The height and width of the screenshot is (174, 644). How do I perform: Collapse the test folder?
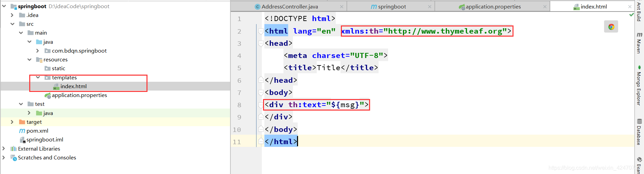click(x=21, y=104)
